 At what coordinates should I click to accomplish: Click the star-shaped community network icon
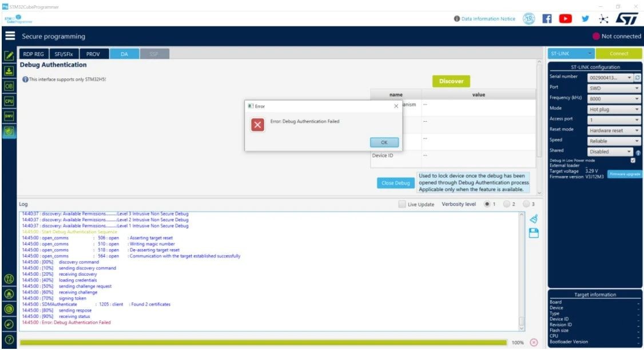click(604, 18)
